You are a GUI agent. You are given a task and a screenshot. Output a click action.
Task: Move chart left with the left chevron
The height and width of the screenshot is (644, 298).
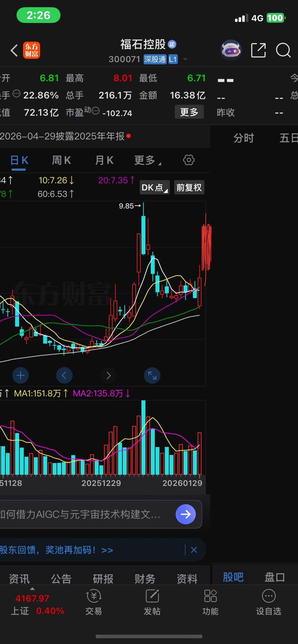click(64, 376)
